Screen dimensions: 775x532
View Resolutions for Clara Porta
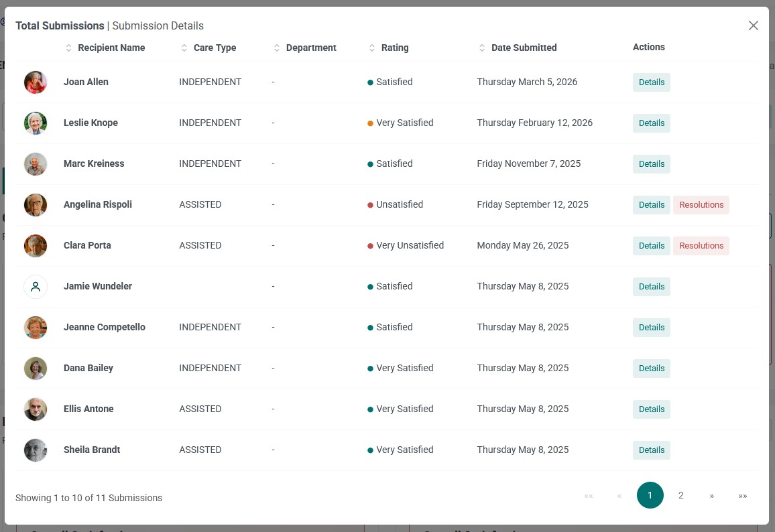click(x=701, y=246)
